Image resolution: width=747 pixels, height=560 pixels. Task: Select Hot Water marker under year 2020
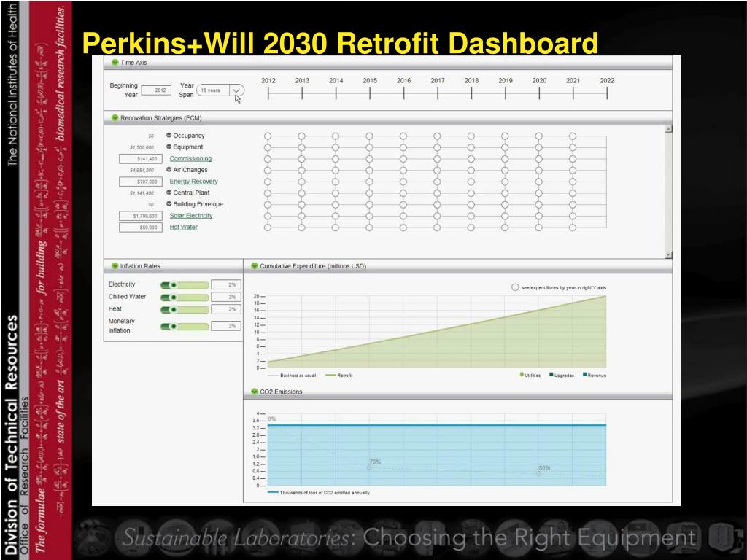538,227
